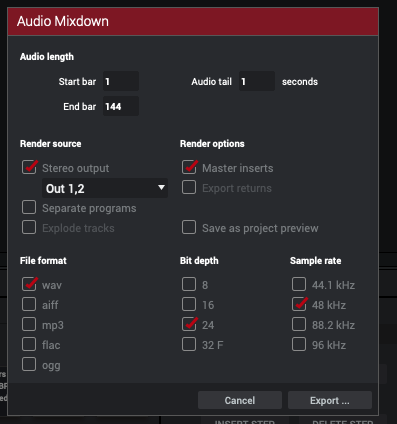Choose 8 bit depth
The width and height of the screenshot is (397, 424).
tap(189, 284)
